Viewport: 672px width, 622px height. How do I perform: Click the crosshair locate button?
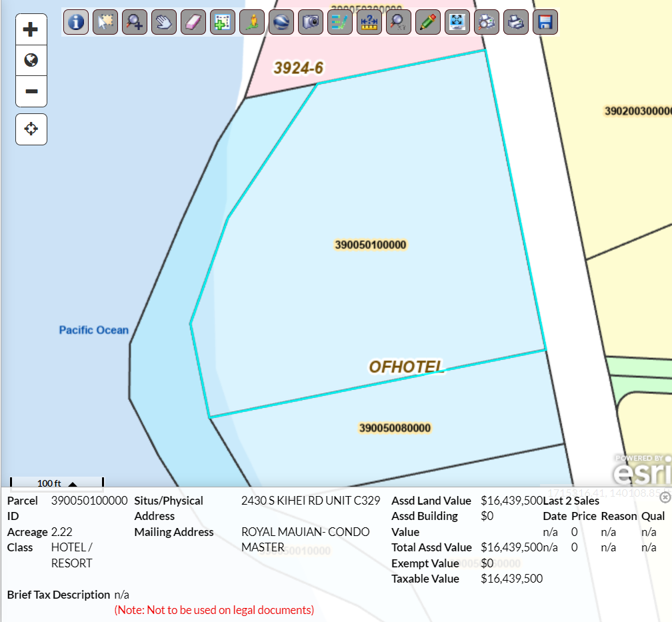(31, 129)
